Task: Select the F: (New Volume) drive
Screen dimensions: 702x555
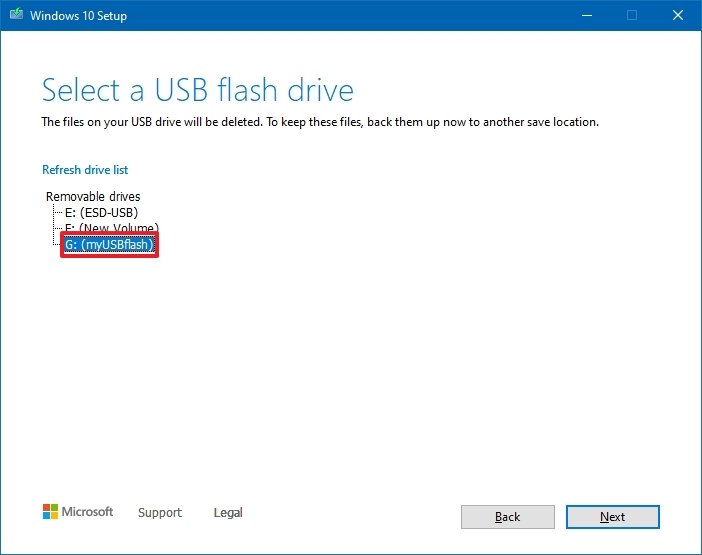Action: pyautogui.click(x=112, y=227)
